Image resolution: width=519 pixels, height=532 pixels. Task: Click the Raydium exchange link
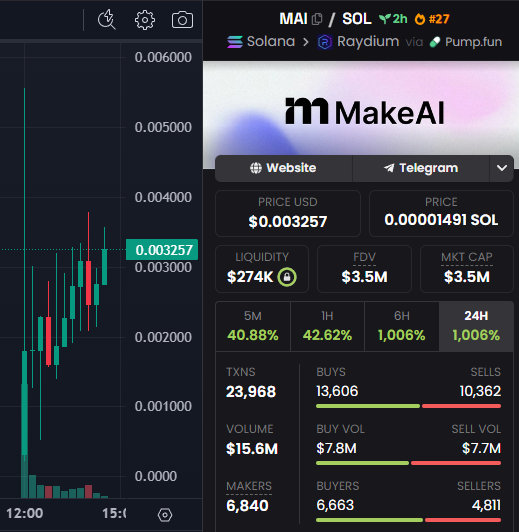point(358,42)
